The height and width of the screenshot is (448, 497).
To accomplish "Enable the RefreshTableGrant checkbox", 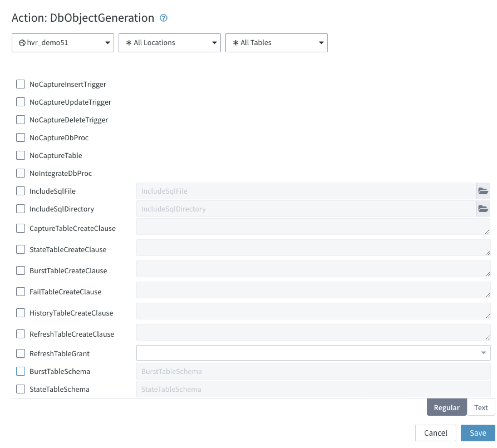I will click(x=21, y=353).
